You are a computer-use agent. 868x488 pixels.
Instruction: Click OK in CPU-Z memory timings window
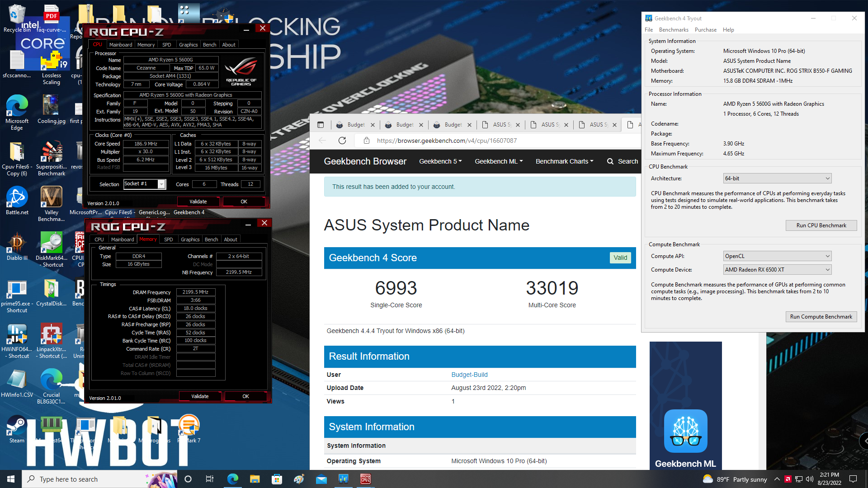pyautogui.click(x=245, y=396)
